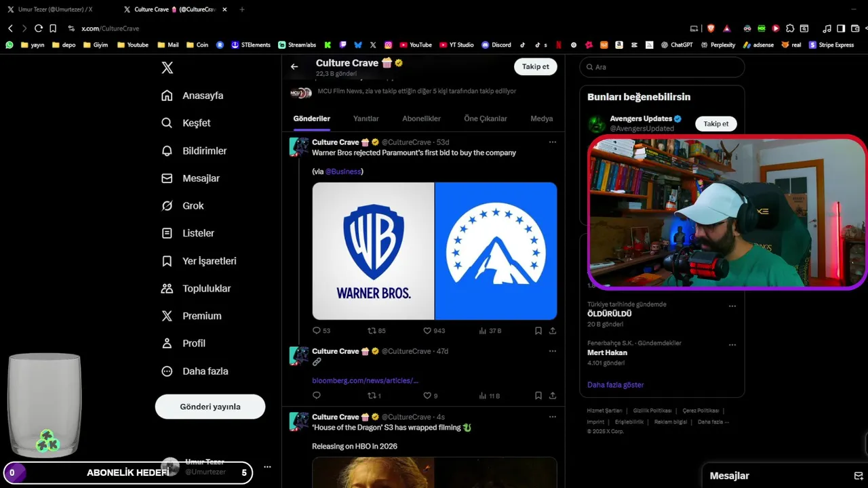Bookmark the Warner Bros post
This screenshot has height=488, width=868.
coord(538,331)
